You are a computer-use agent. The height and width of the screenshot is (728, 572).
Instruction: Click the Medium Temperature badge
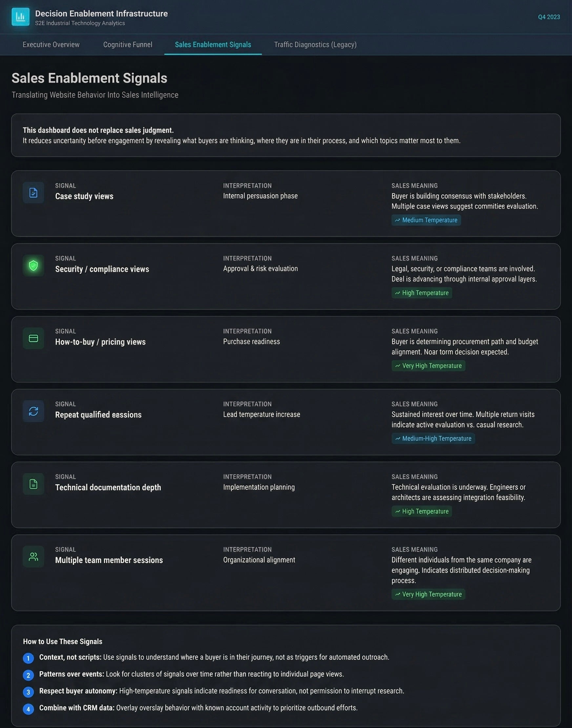point(426,220)
